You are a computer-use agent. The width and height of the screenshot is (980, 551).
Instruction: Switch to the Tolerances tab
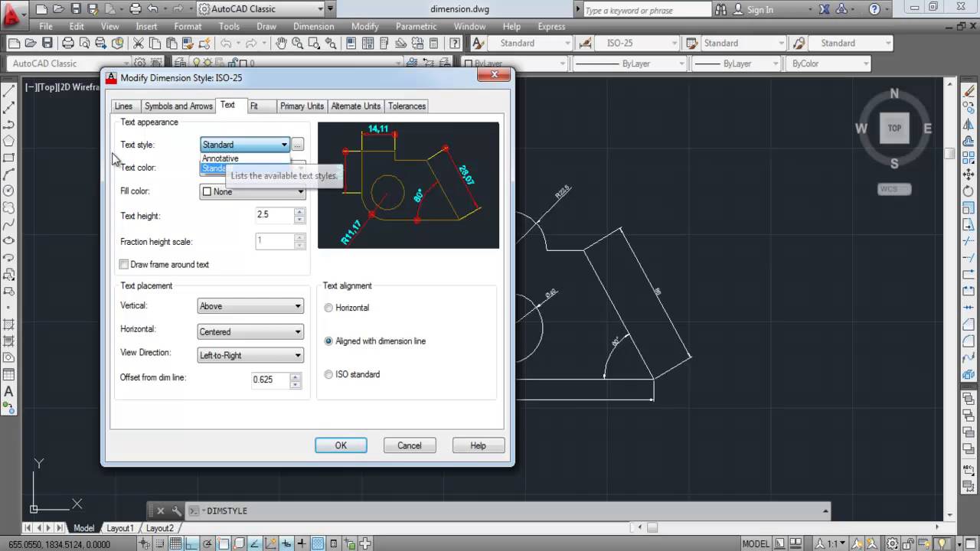[407, 106]
